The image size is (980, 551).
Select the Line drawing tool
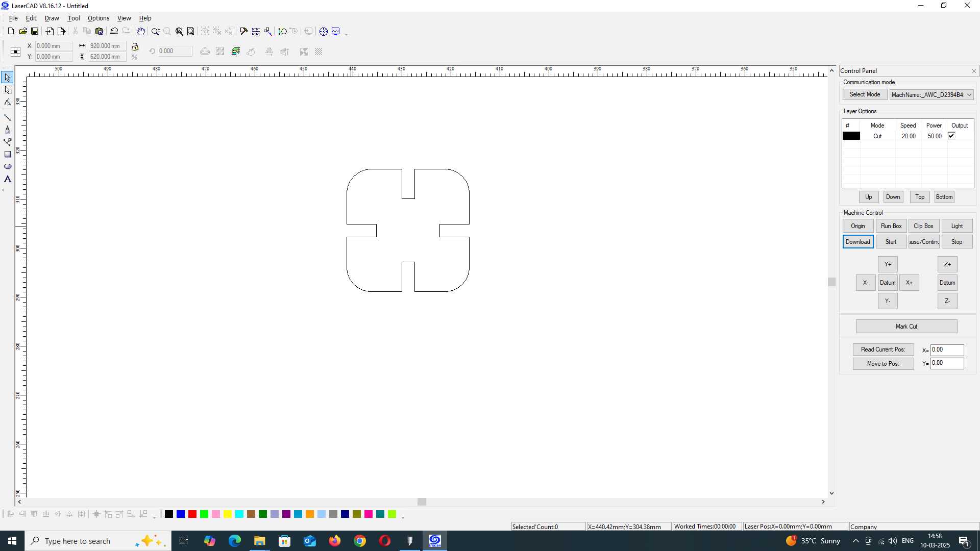[8, 117]
